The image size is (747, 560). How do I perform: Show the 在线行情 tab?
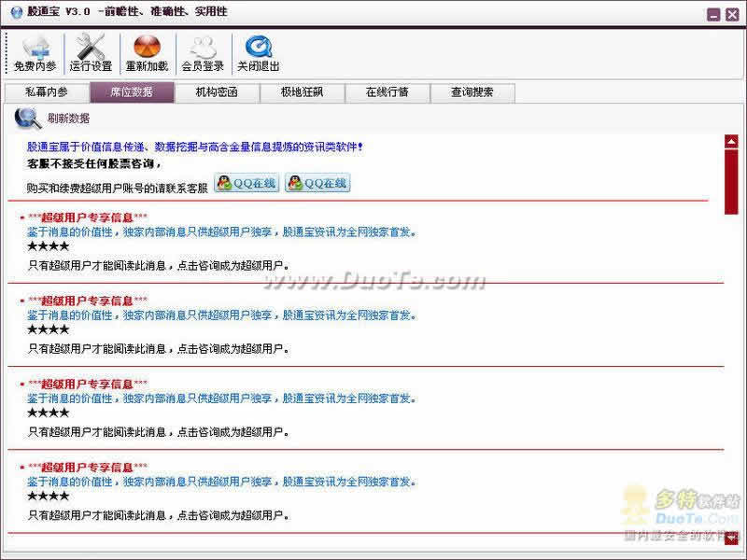pos(387,92)
